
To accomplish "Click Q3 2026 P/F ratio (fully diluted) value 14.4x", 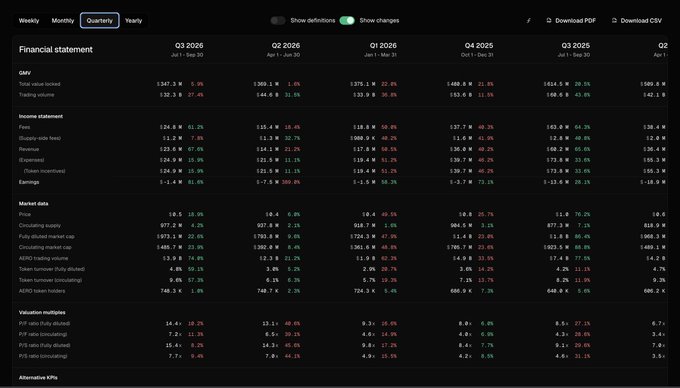I will [173, 323].
